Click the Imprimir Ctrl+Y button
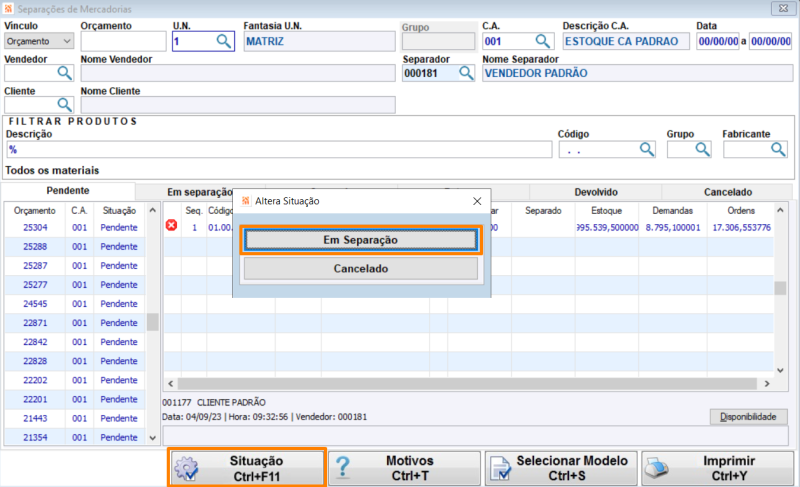This screenshot has width=800, height=487. pyautogui.click(x=717, y=468)
